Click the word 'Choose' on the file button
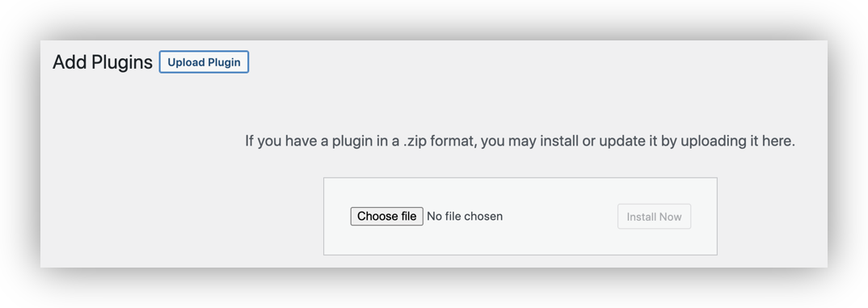The width and height of the screenshot is (868, 308). point(375,216)
